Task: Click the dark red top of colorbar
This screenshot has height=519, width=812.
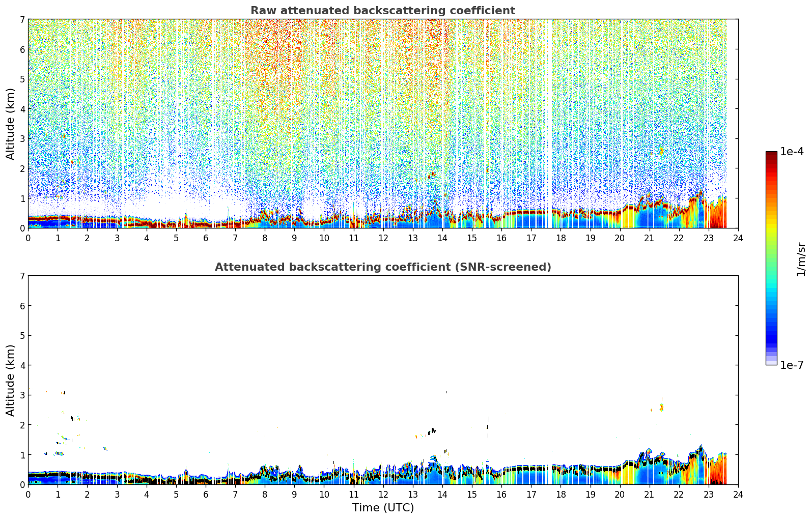Action: coord(771,154)
